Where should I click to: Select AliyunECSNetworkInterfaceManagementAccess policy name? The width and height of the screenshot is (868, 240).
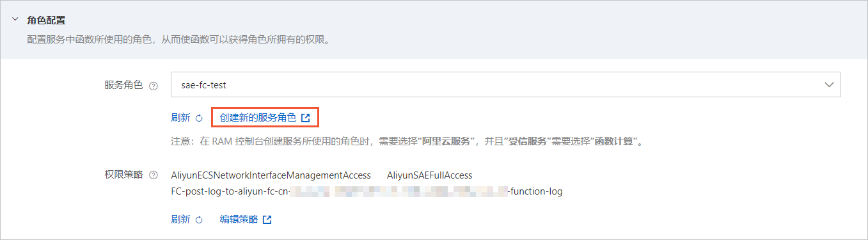271,175
